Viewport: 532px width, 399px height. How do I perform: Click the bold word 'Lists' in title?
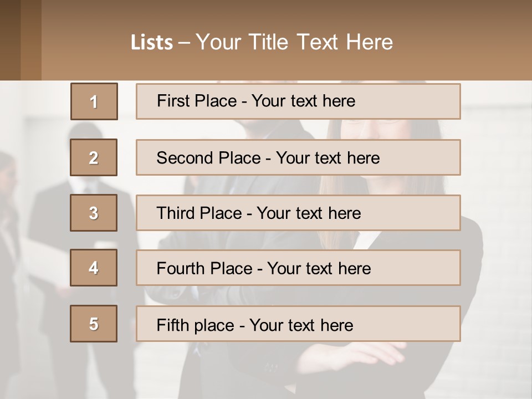pyautogui.click(x=152, y=42)
